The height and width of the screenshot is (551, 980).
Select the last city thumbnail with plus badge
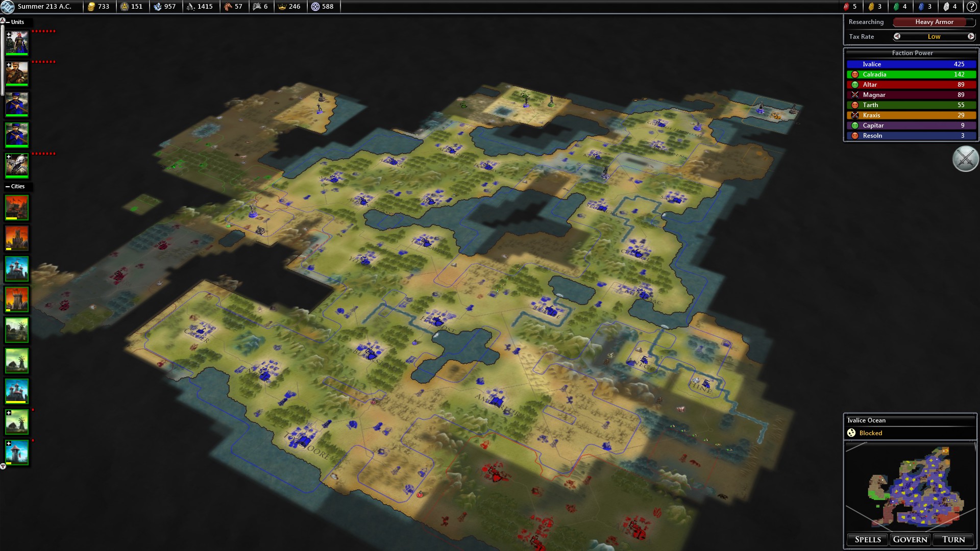tap(17, 453)
